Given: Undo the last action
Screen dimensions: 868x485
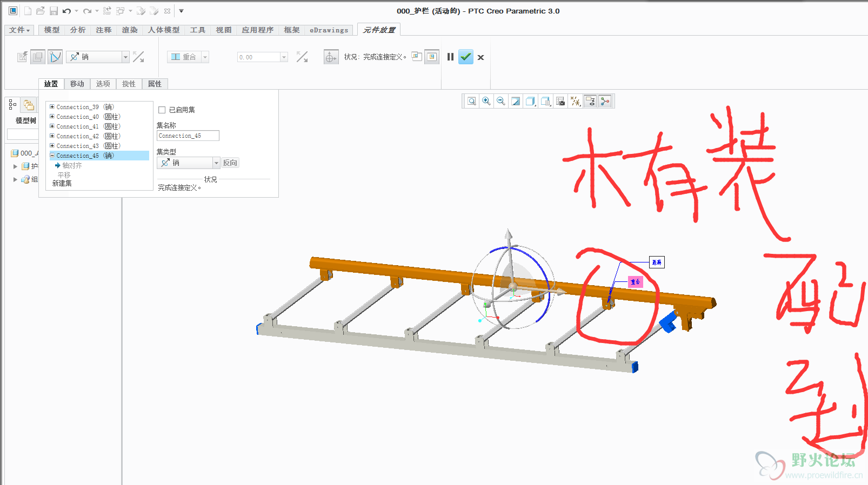Looking at the screenshot, I should pos(66,11).
